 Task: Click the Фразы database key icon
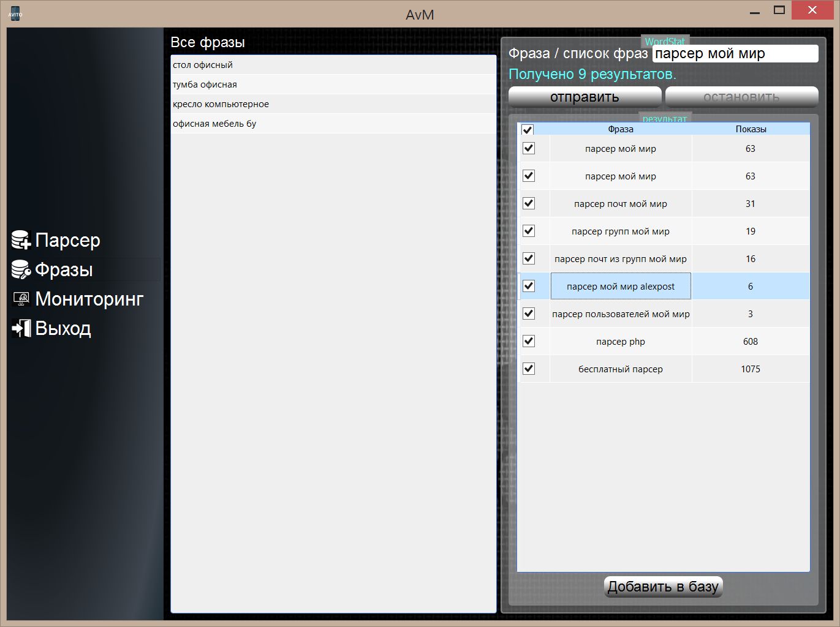[x=21, y=269]
